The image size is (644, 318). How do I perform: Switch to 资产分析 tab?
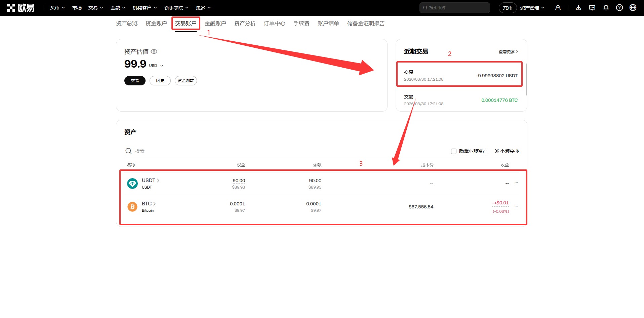245,24
